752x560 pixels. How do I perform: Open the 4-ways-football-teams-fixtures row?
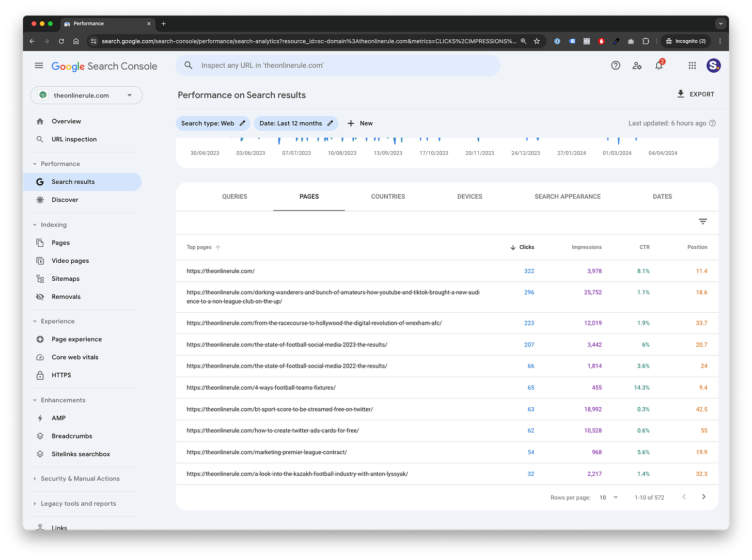[x=447, y=388]
